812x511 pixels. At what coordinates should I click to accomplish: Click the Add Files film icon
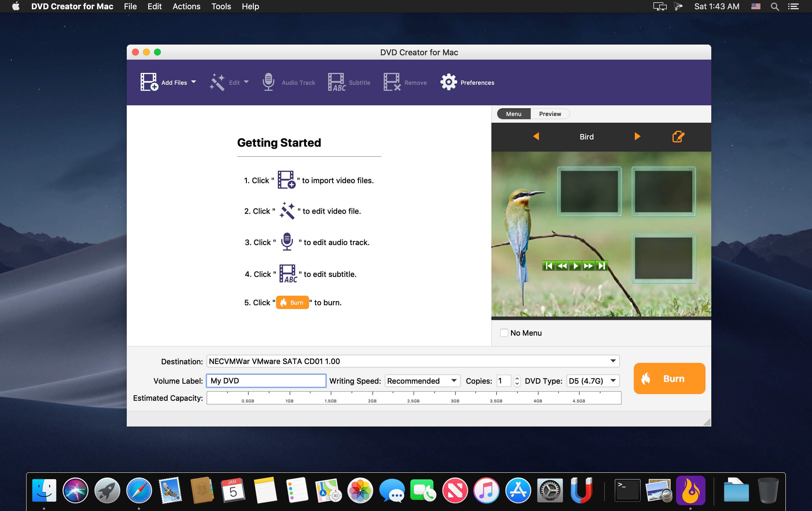149,82
